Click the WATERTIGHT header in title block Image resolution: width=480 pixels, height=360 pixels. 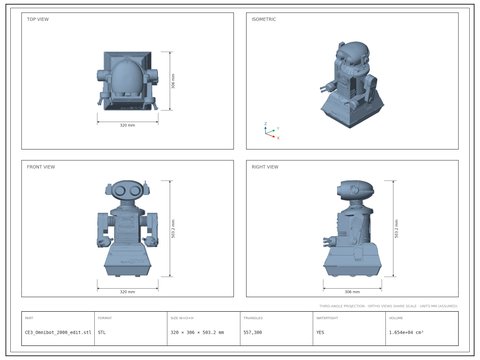point(327,318)
